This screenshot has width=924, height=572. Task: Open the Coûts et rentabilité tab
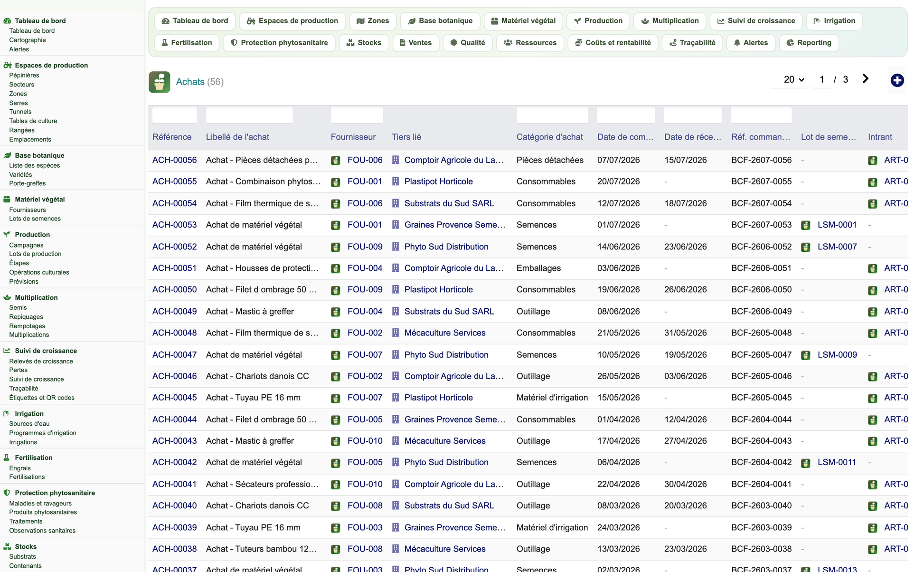click(x=613, y=43)
